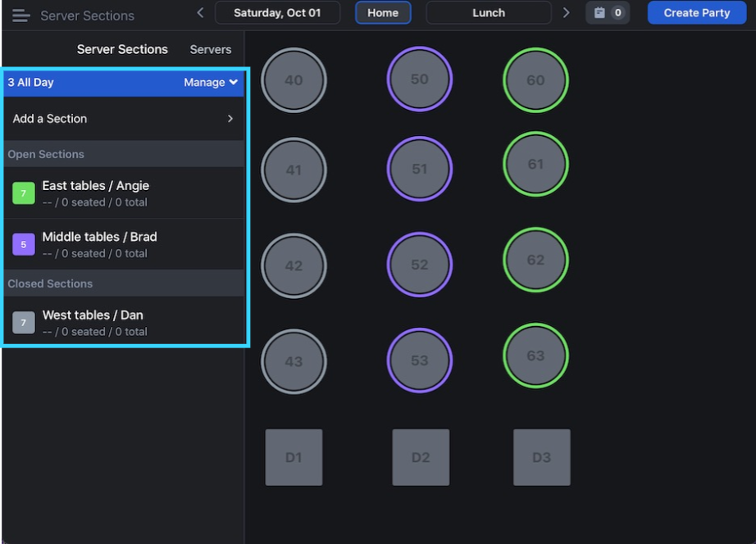This screenshot has height=544, width=756.
Task: Select table 53 on floor plan
Action: coord(420,360)
